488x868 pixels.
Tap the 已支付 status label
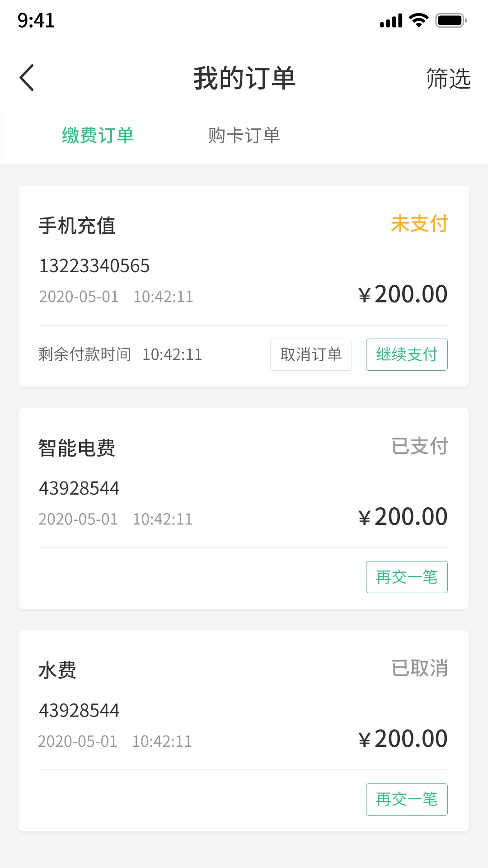point(419,446)
